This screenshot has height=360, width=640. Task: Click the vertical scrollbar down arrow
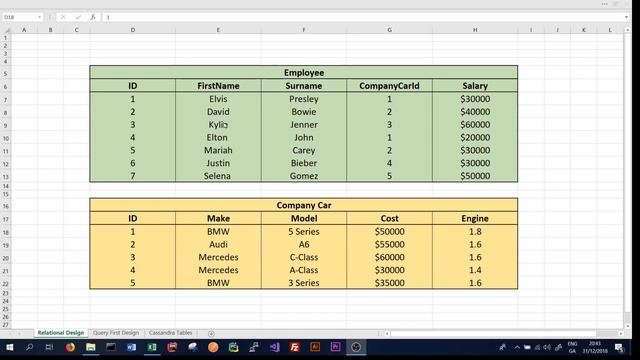click(627, 326)
